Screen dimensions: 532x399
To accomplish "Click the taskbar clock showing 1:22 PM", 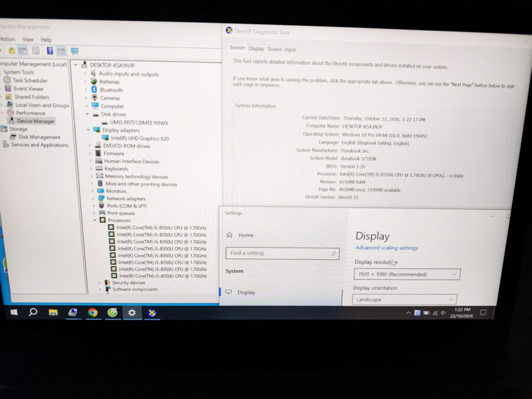I will tap(462, 313).
